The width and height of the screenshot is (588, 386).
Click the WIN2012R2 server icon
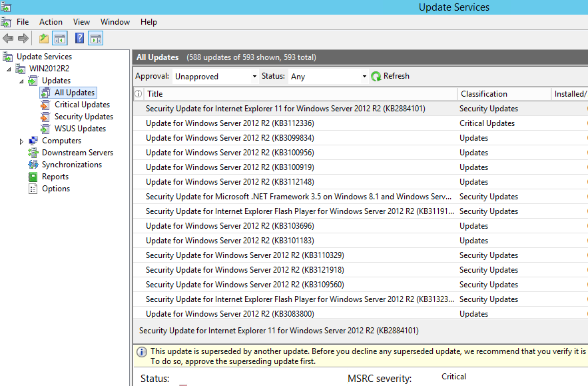point(20,69)
